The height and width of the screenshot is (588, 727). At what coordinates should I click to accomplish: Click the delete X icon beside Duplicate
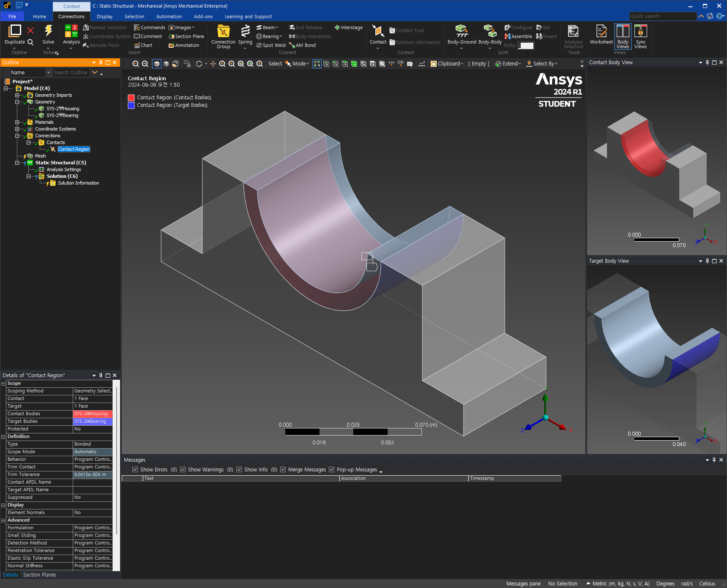point(30,30)
